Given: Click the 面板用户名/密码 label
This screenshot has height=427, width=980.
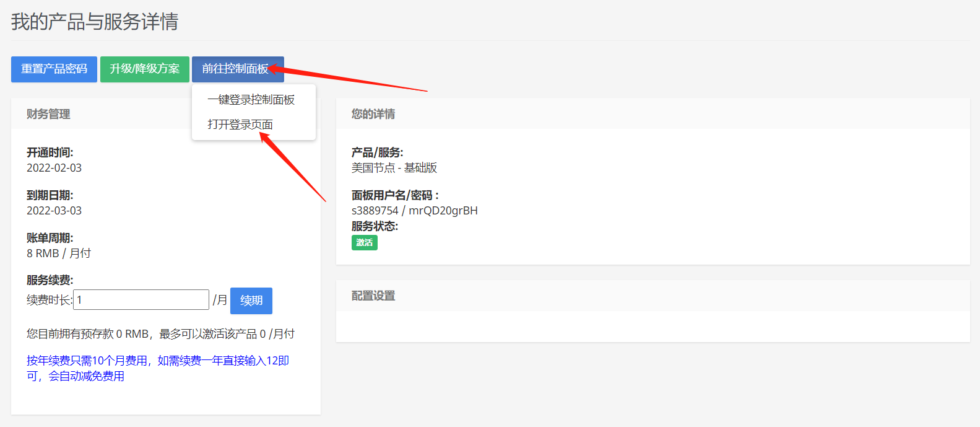Looking at the screenshot, I should coord(395,195).
